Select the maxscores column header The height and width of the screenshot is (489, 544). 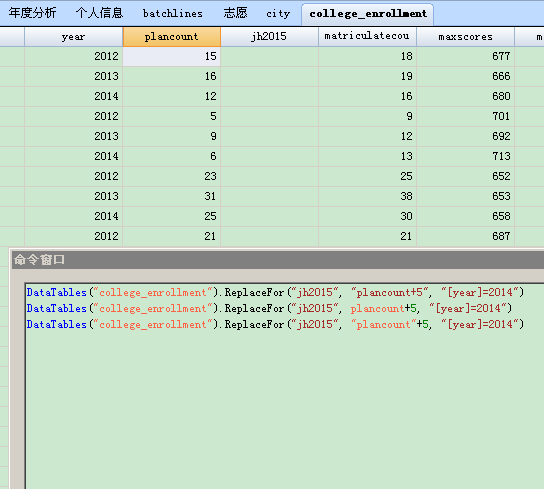click(x=465, y=37)
